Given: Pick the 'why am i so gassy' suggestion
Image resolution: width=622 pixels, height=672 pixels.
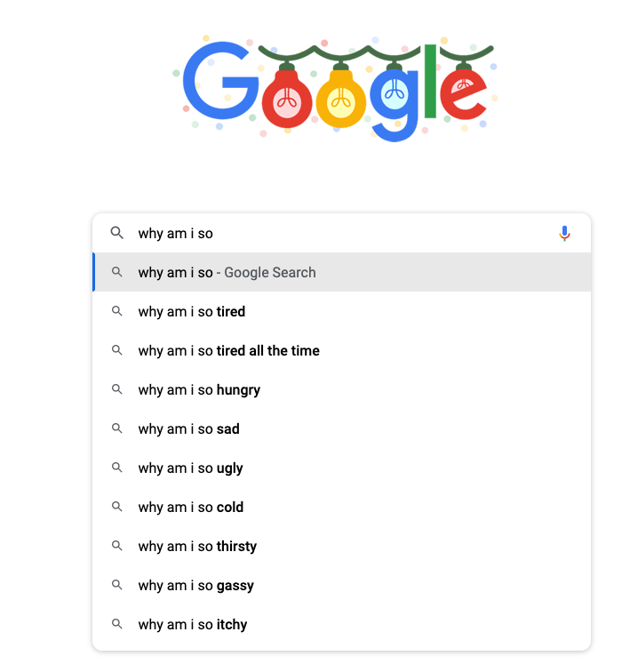Looking at the screenshot, I should point(342,586).
